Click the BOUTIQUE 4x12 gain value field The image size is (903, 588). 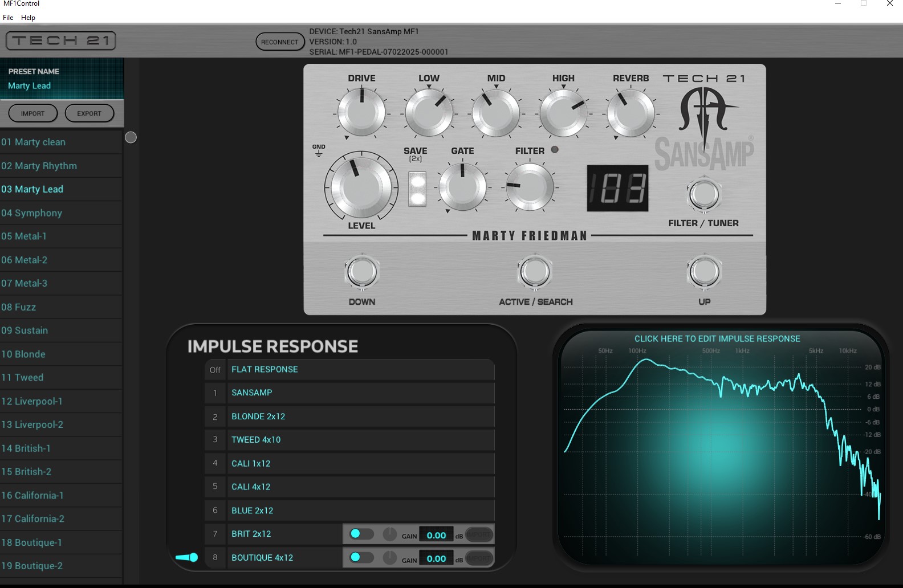(436, 558)
